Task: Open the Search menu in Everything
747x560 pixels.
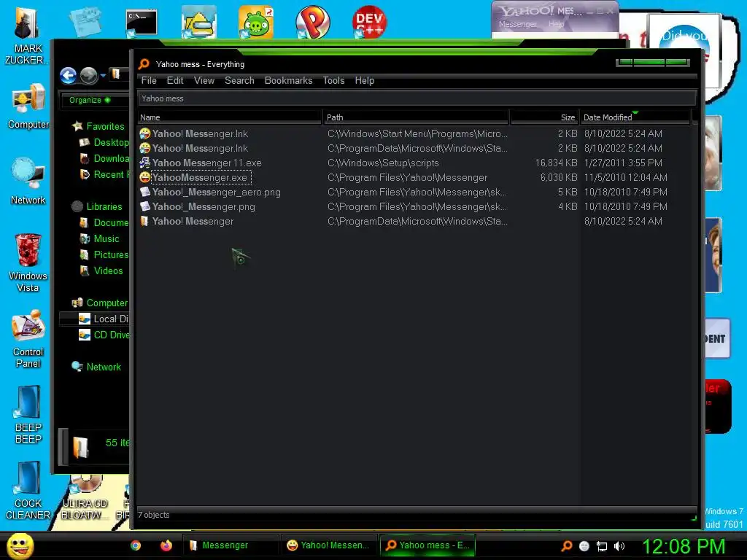Action: point(239,80)
